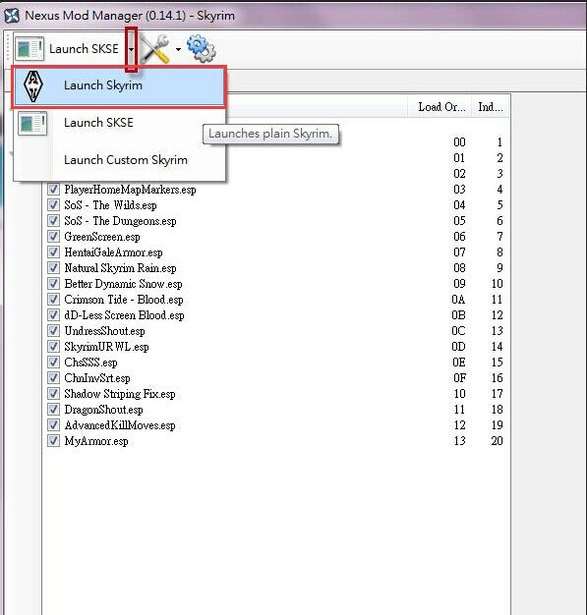Click the SKSE icon in the dropdown menu

pyautogui.click(x=33, y=123)
